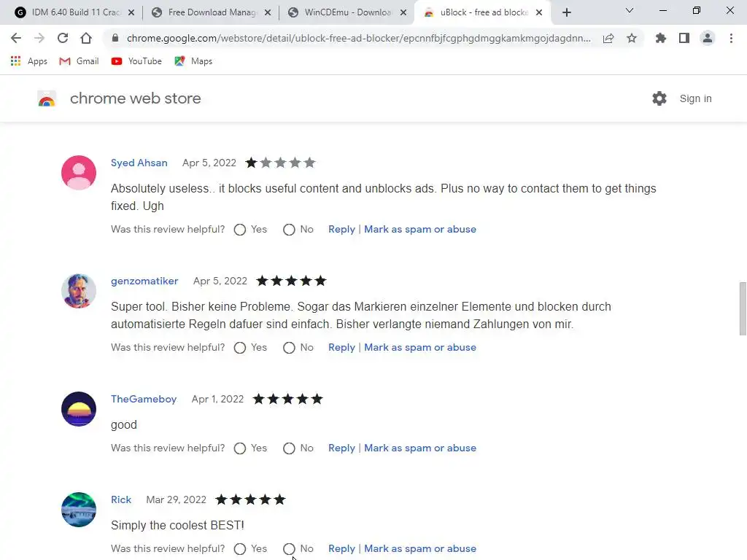The image size is (747, 560).
Task: Mark Rick's review as spam or abuse
Action: 420,548
